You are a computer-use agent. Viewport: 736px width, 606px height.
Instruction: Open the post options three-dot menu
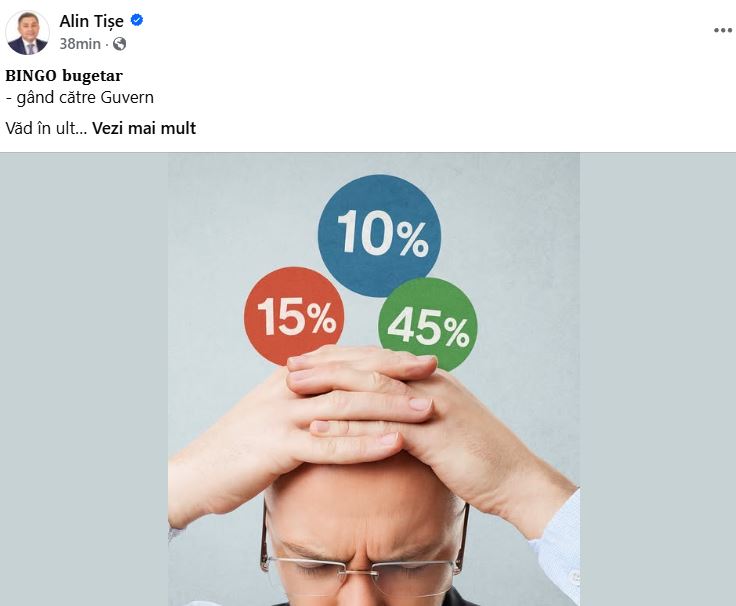[x=722, y=31]
